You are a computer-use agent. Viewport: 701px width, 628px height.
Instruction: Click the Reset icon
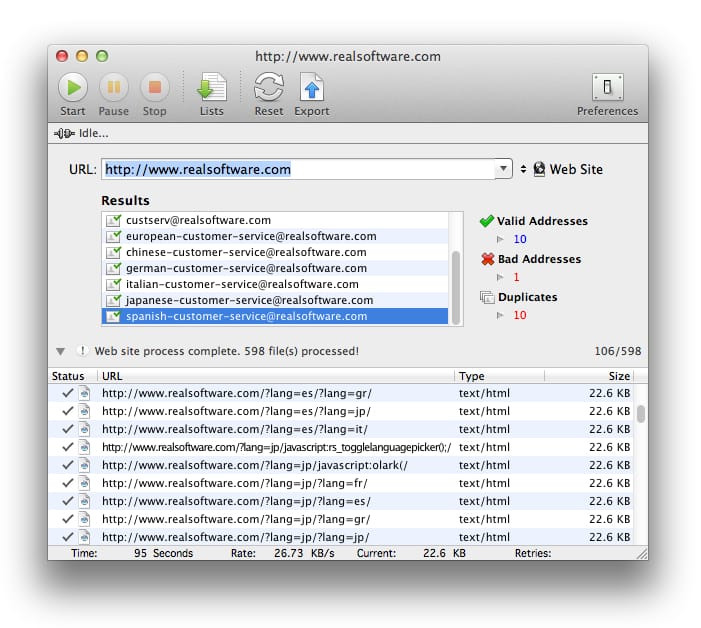(x=268, y=87)
